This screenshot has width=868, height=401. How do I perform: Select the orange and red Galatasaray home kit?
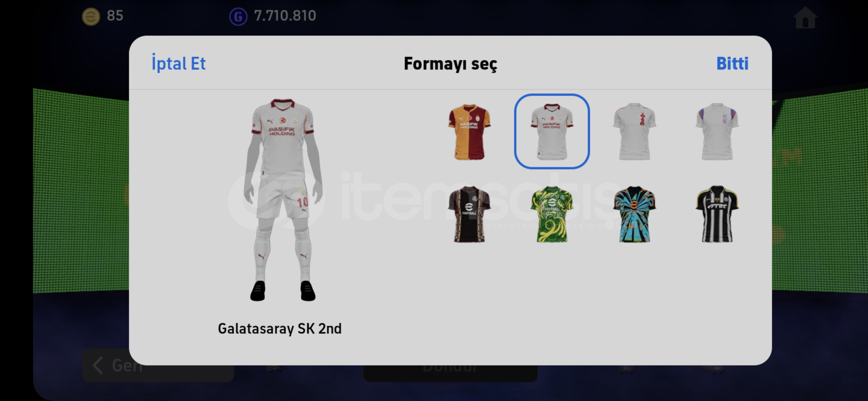click(x=469, y=132)
